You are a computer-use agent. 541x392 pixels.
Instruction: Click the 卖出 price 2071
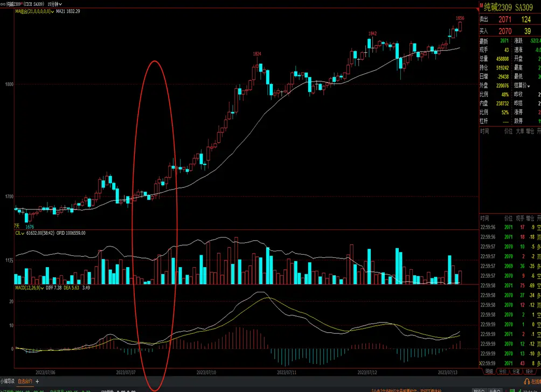505,19
